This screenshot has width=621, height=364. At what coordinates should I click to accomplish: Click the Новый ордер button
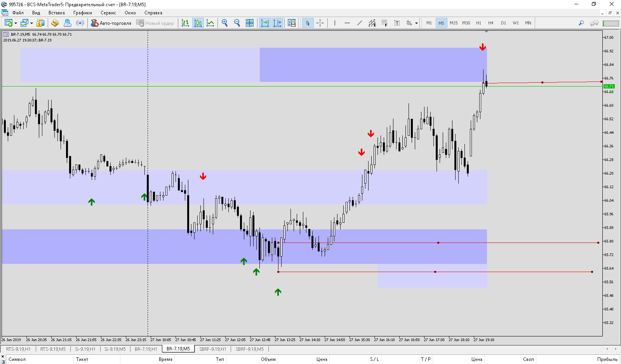pos(155,23)
